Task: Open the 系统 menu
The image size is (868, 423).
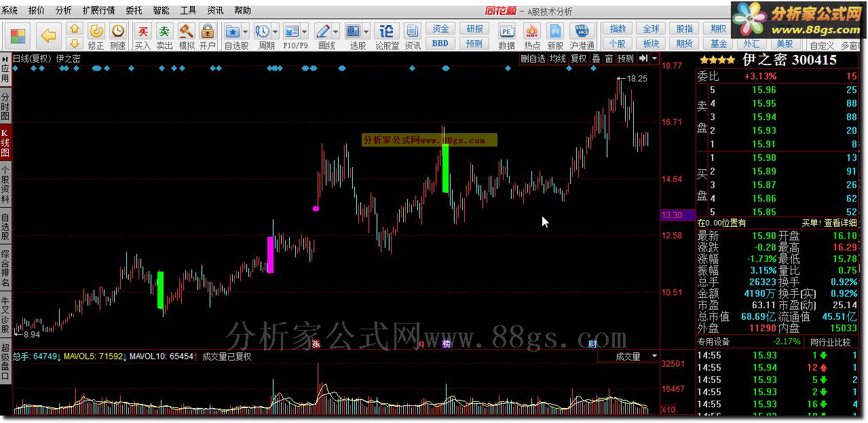Action: coord(10,11)
